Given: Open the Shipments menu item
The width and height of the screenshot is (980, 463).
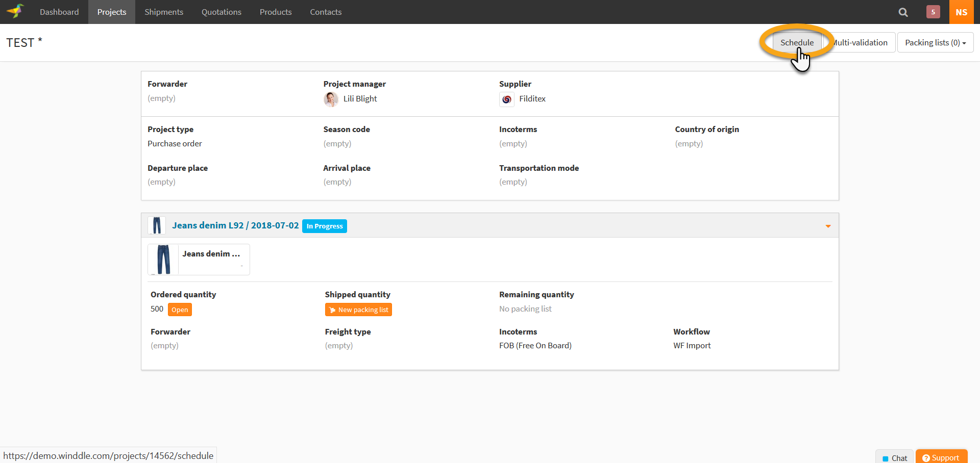Looking at the screenshot, I should (163, 12).
